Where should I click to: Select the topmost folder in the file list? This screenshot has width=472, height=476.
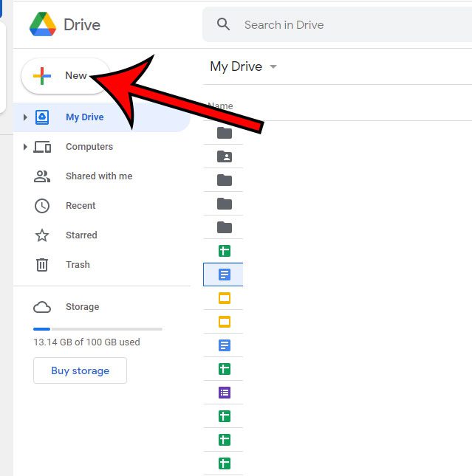pyautogui.click(x=225, y=133)
